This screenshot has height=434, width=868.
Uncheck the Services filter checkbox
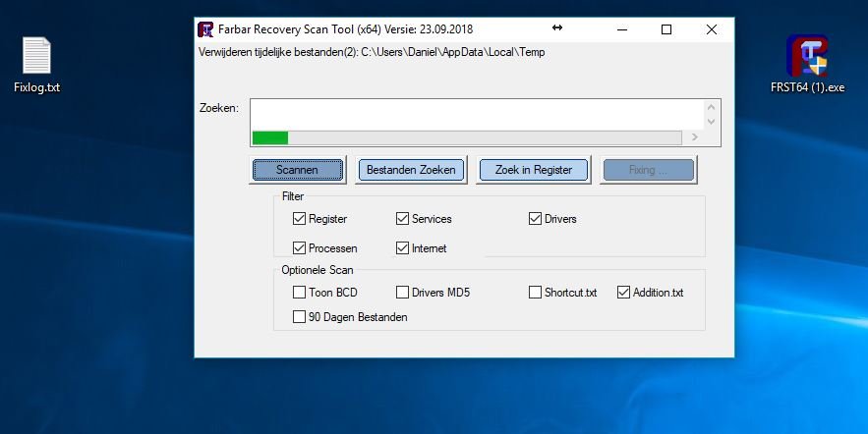click(402, 218)
